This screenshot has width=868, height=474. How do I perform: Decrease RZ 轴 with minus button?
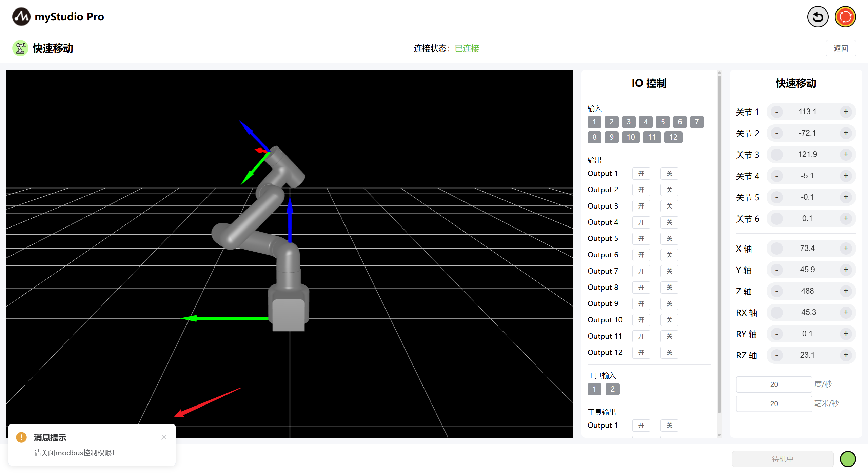[777, 355]
